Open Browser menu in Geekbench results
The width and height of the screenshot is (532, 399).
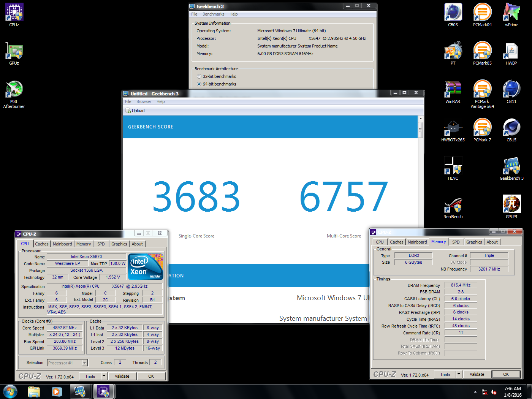click(144, 101)
